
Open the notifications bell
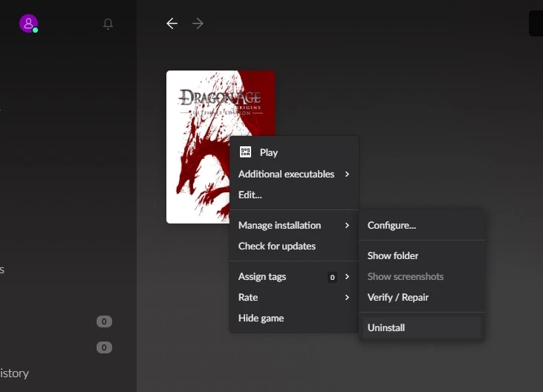point(108,24)
